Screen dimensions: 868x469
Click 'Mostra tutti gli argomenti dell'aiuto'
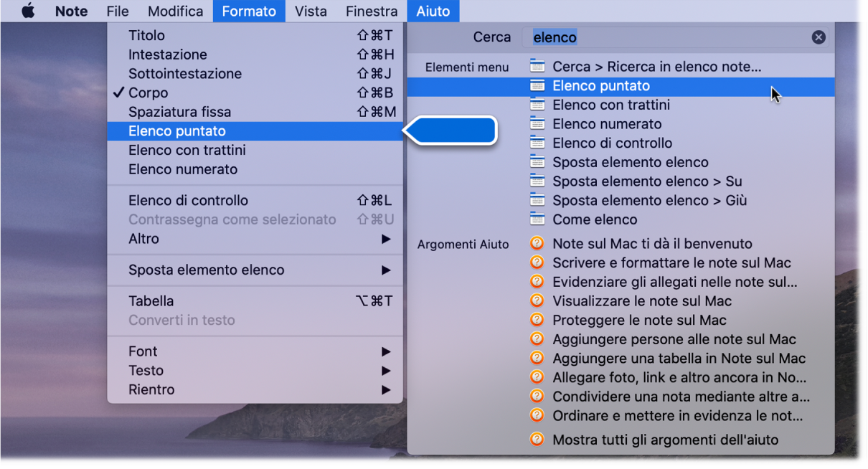(x=665, y=440)
